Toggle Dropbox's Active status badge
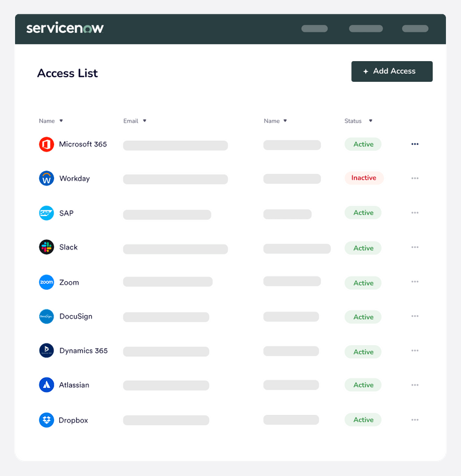This screenshot has height=476, width=461. coord(362,420)
